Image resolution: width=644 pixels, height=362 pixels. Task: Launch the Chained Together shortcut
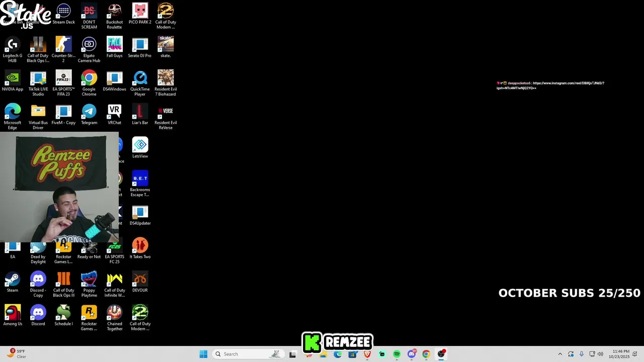[x=114, y=318]
